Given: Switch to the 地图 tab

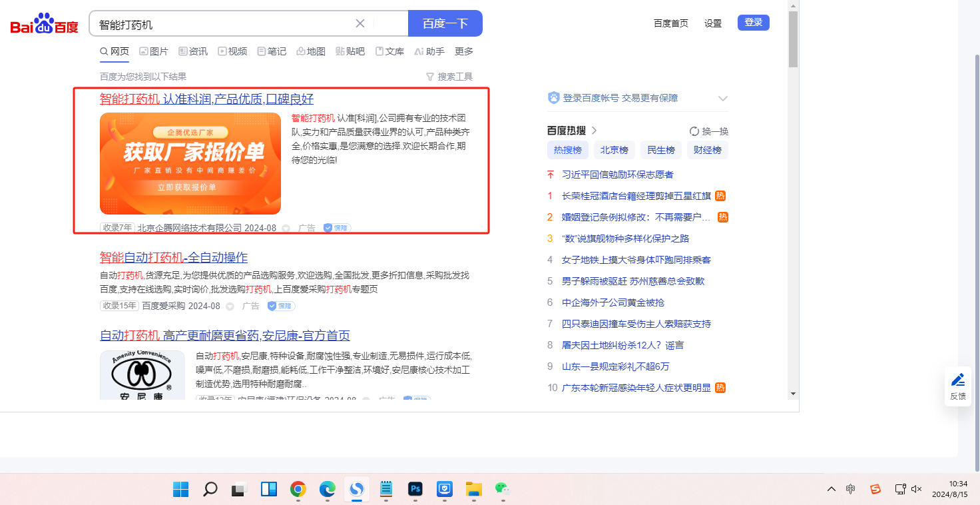Looking at the screenshot, I should (x=311, y=51).
